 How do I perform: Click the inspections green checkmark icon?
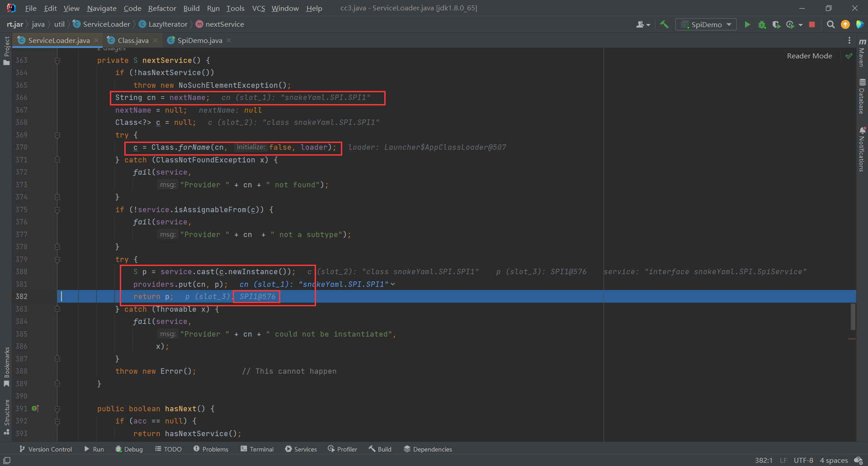coord(849,56)
